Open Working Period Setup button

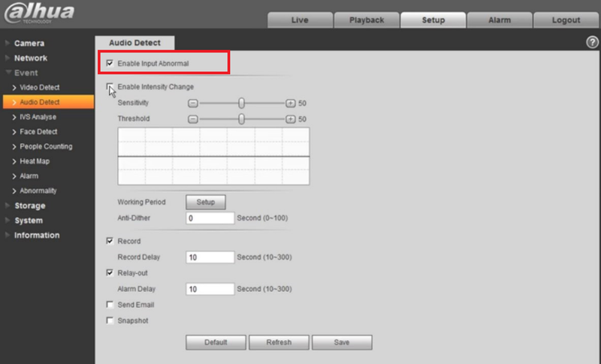205,202
